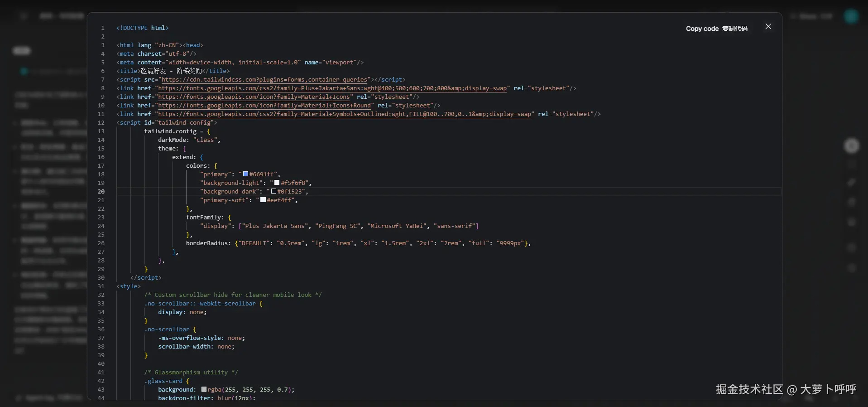Click the 'darkMode: "class"' line
Screen dimensions: 868x407
point(189,140)
